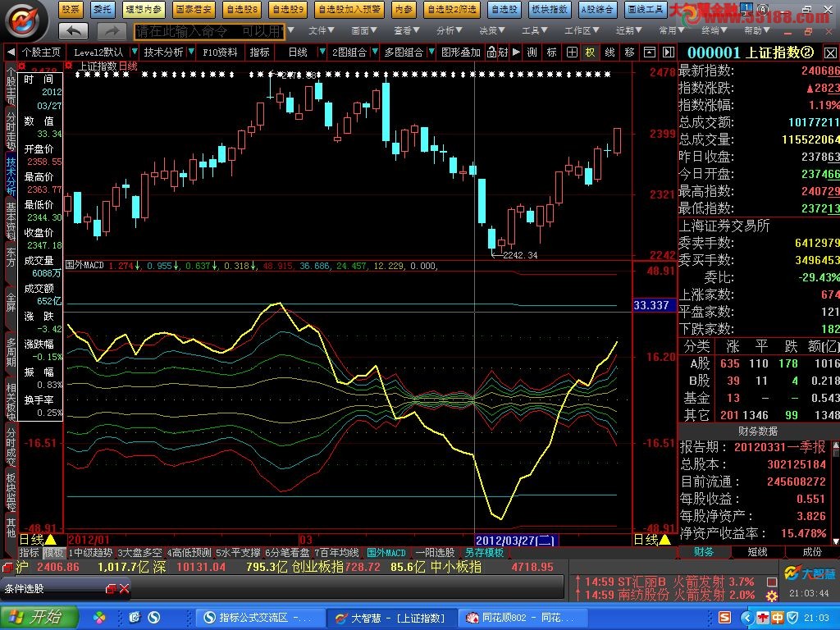
Task: Open the 分析 menu
Action: click(x=449, y=30)
